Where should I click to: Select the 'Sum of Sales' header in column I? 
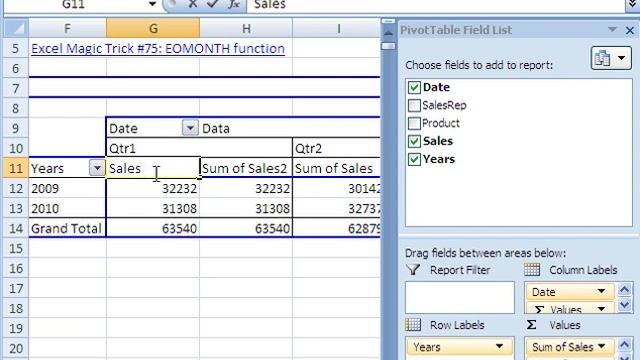click(336, 168)
